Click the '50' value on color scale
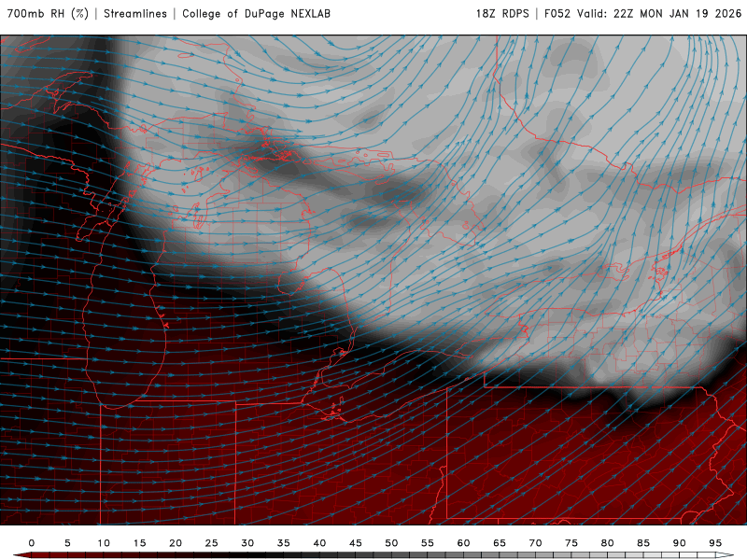 coord(391,543)
